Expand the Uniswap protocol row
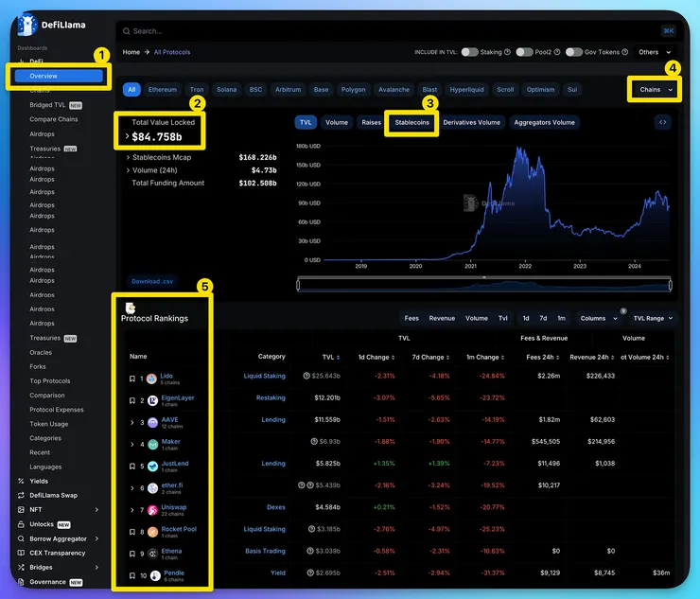Image resolution: width=700 pixels, height=599 pixels. point(132,510)
